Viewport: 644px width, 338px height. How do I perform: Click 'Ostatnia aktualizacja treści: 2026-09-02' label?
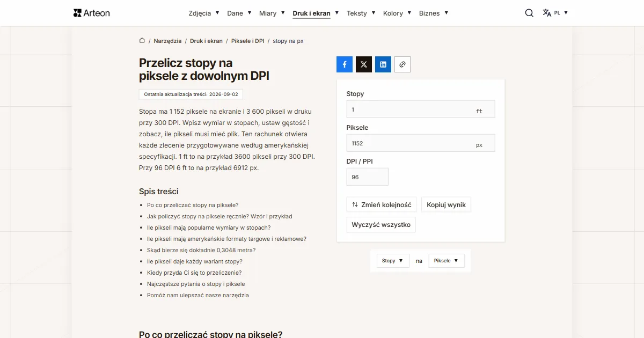tap(191, 94)
